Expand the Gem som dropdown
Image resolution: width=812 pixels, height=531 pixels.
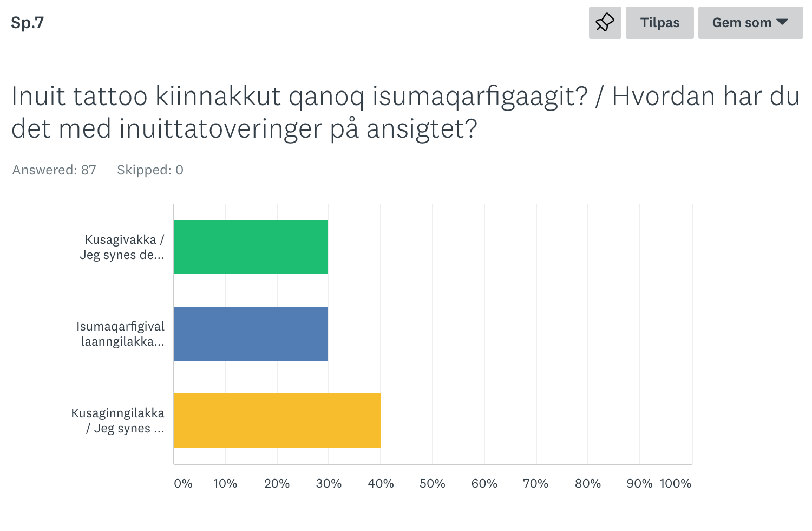coord(750,23)
